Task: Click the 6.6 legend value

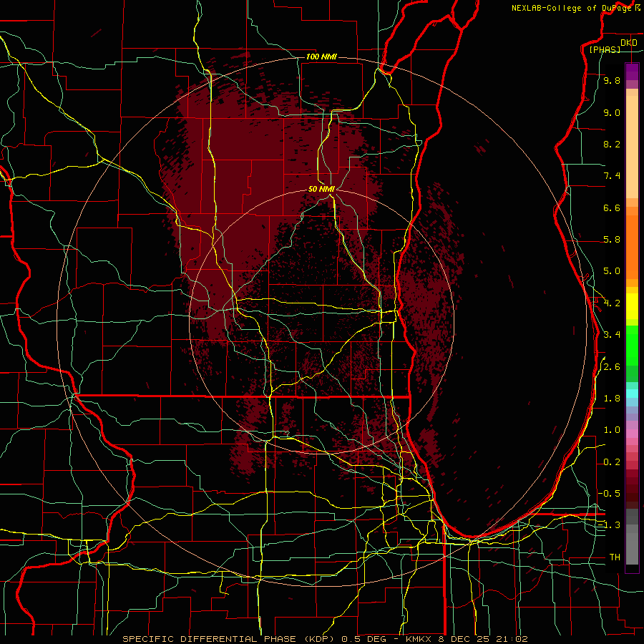Action: (612, 208)
